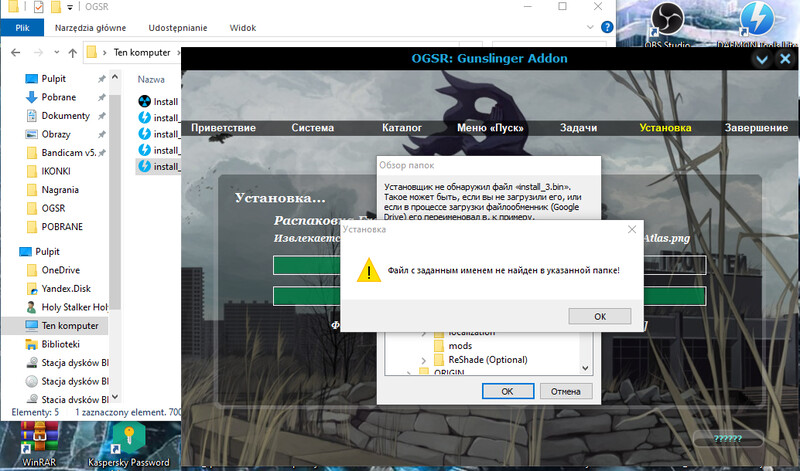Select Ten komputer in the navigation pane
This screenshot has width=800, height=471.
tap(69, 325)
